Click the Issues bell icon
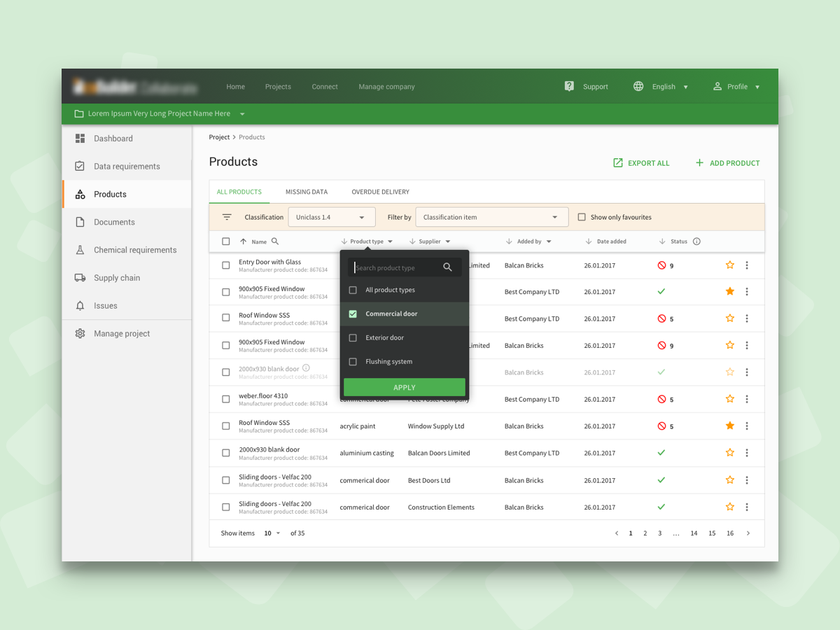This screenshot has height=630, width=840. point(80,305)
